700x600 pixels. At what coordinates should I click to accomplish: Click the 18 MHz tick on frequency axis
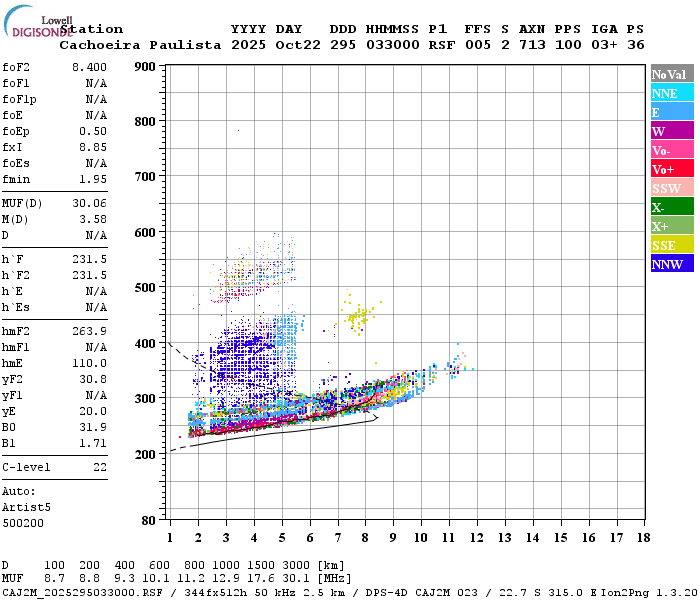pyautogui.click(x=643, y=538)
